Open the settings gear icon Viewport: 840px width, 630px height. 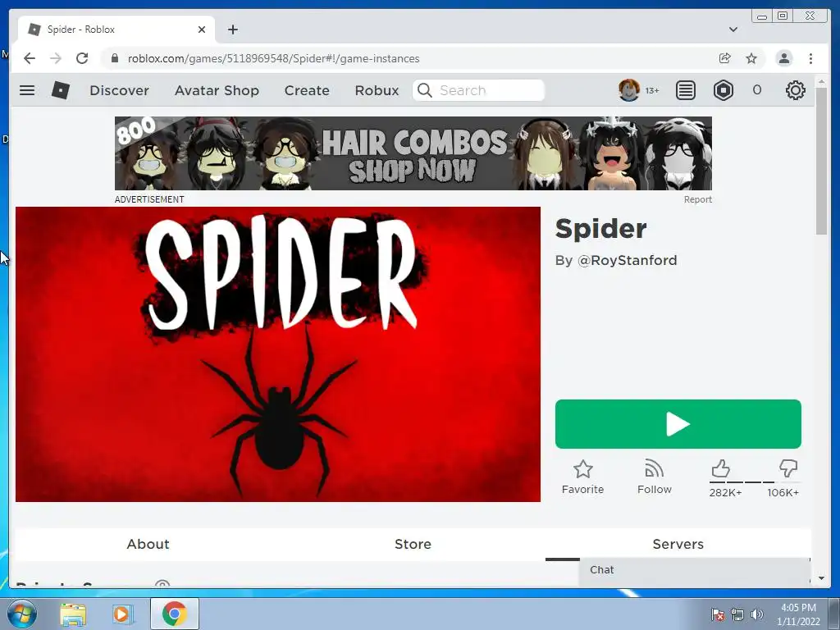[x=795, y=90]
